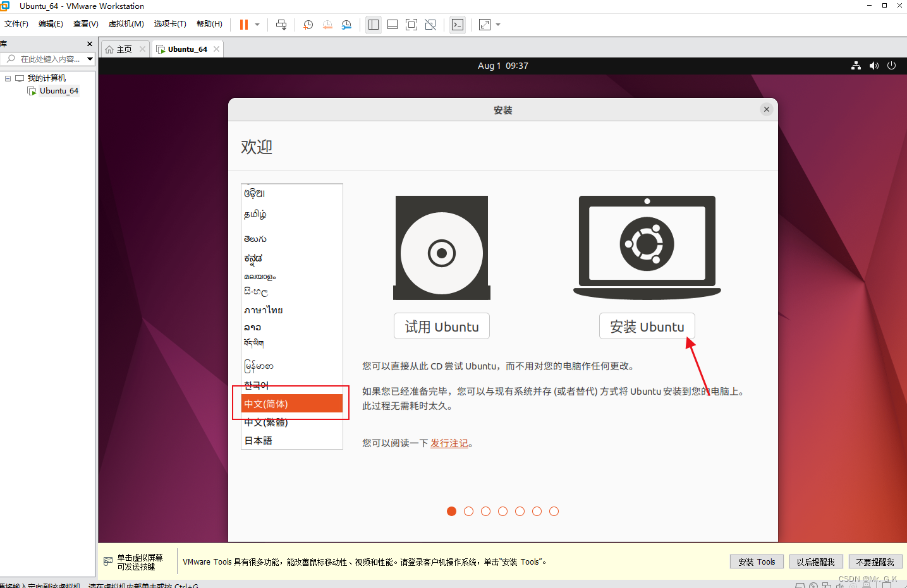Screen dimensions: 907x588
Task: Pause the virtual machine with the orange pause icon
Action: point(243,25)
